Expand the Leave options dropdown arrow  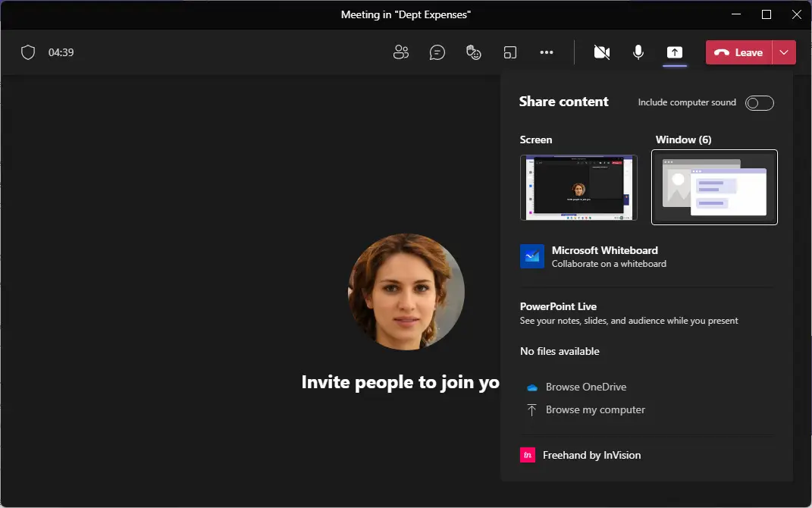coord(784,52)
